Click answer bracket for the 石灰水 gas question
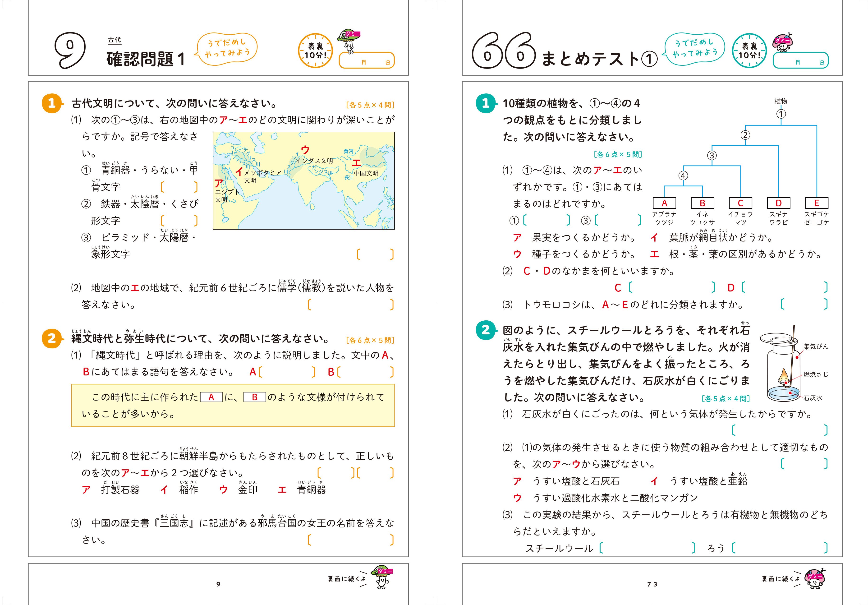 coord(780,430)
